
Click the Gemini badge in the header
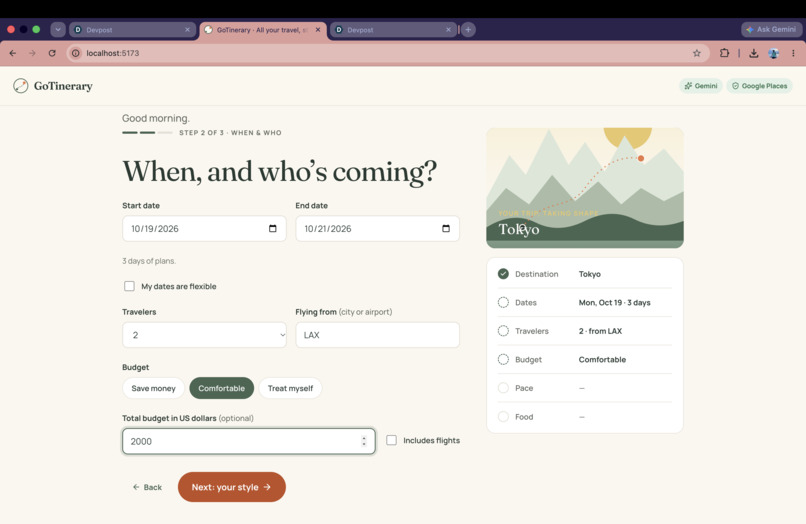pos(701,86)
